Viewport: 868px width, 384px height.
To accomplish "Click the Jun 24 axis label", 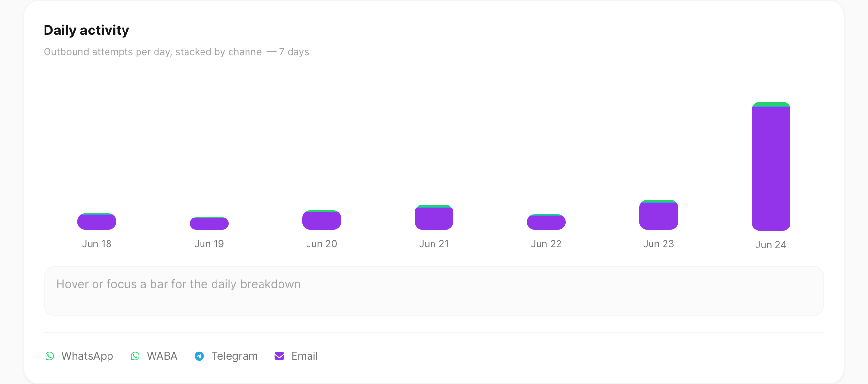I will click(x=771, y=245).
